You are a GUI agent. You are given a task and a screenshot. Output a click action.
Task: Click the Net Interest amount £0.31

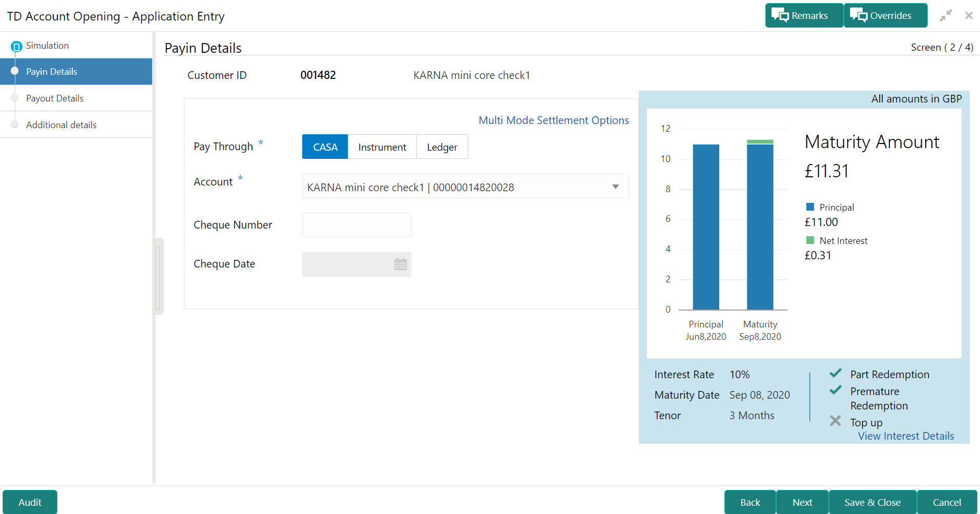[818, 256]
